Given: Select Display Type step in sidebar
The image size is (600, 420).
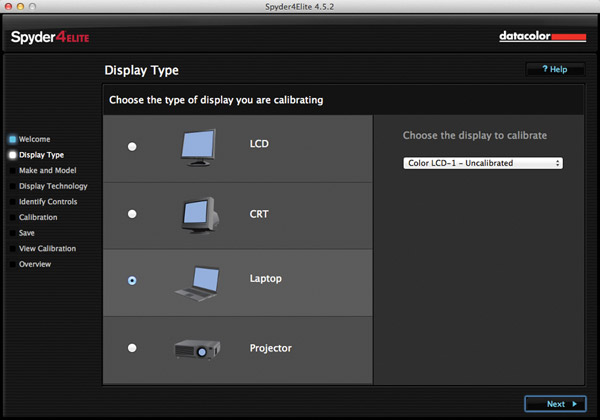Looking at the screenshot, I should 41,155.
